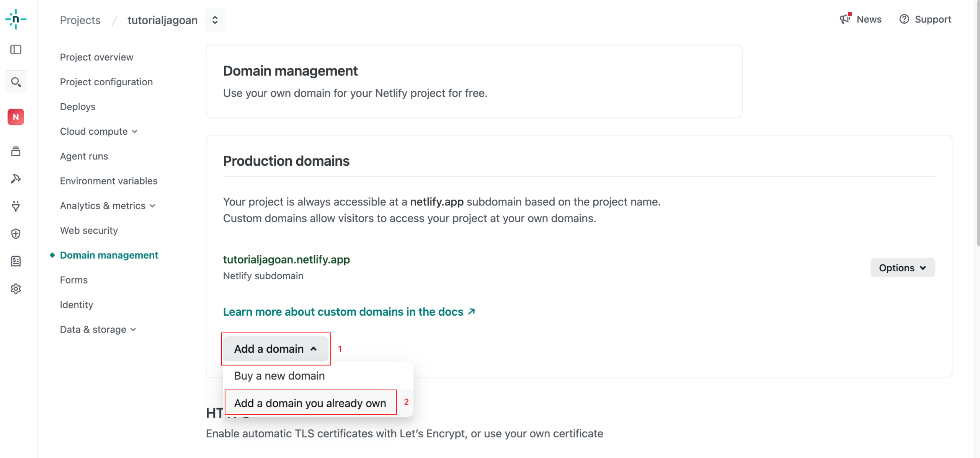The width and height of the screenshot is (980, 458).
Task: Collapse the Add a domain dropdown
Action: coord(276,349)
